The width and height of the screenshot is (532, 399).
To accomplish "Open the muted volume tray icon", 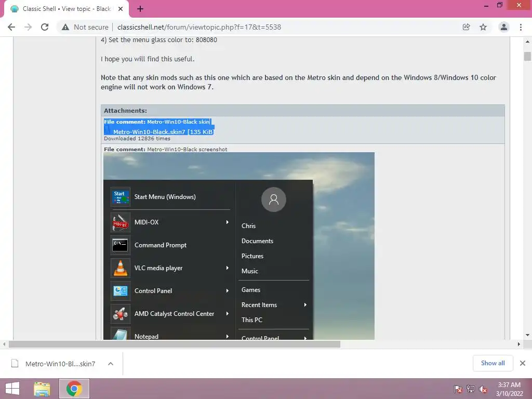I will point(483,389).
